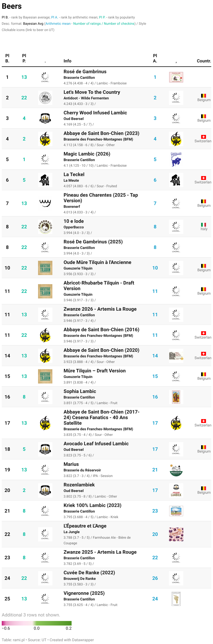213x644 pixels.
Task: Open Magic Lambic (2026) Cantillon label image
Action: coord(176,160)
